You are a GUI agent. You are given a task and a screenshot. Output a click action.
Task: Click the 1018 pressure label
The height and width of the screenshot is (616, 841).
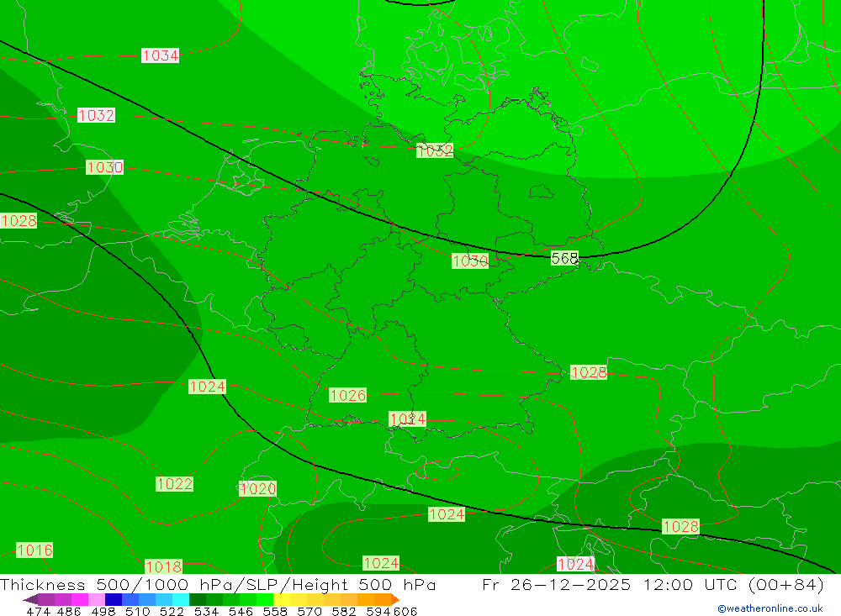[x=164, y=566]
